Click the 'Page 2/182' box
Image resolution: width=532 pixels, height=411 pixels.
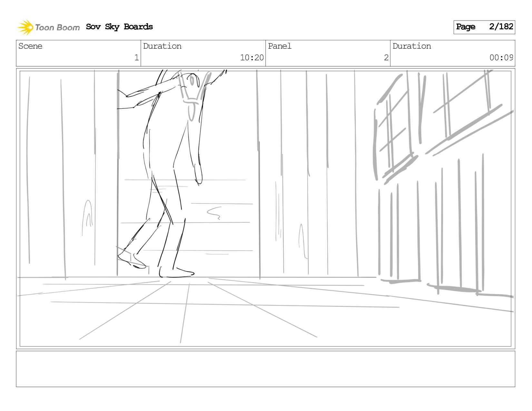pyautogui.click(x=484, y=27)
